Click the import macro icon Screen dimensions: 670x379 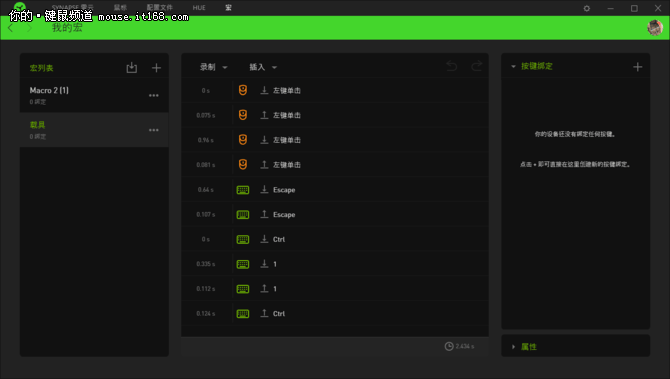click(132, 68)
